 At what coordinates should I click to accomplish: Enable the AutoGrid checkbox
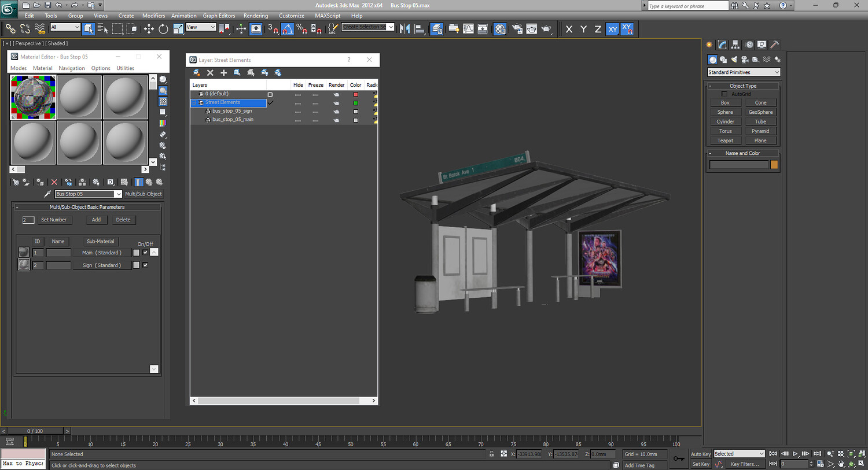(x=724, y=94)
